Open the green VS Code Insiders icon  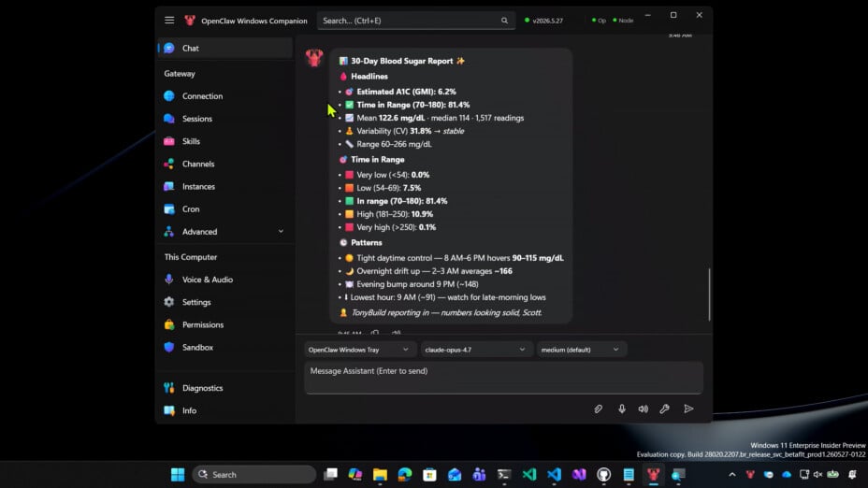coord(529,475)
